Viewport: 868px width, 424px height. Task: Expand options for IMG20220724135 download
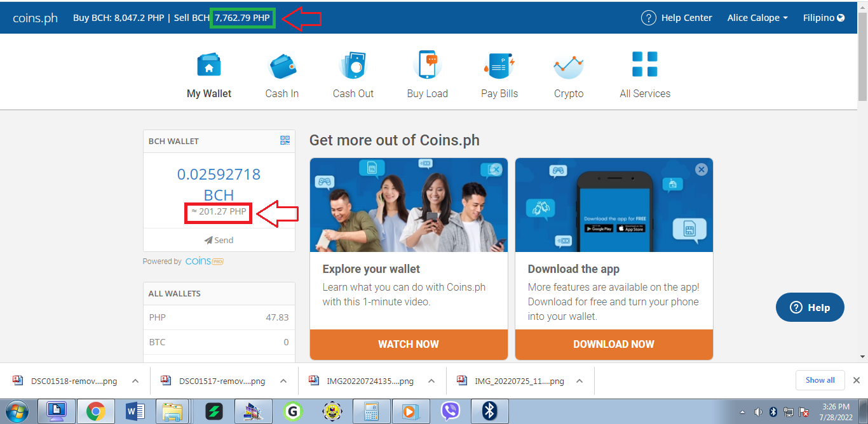431,381
